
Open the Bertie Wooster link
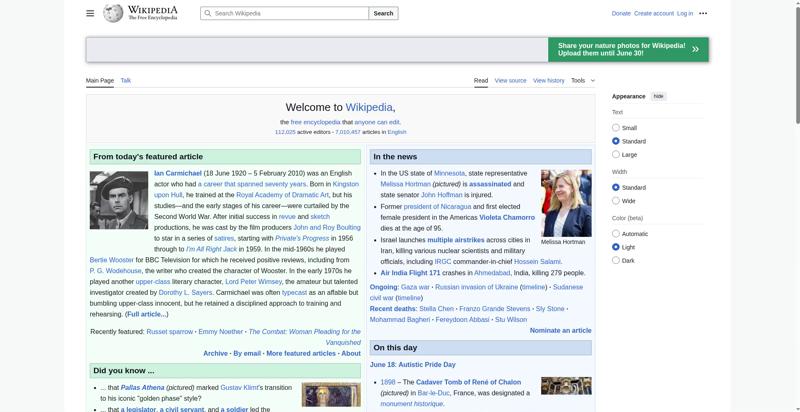point(112,260)
